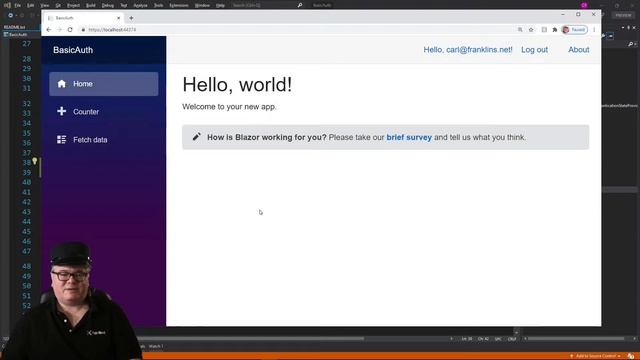Image resolution: width=640 pixels, height=360 pixels.
Task: Open Visual Studio Analyze menu
Action: click(x=140, y=5)
